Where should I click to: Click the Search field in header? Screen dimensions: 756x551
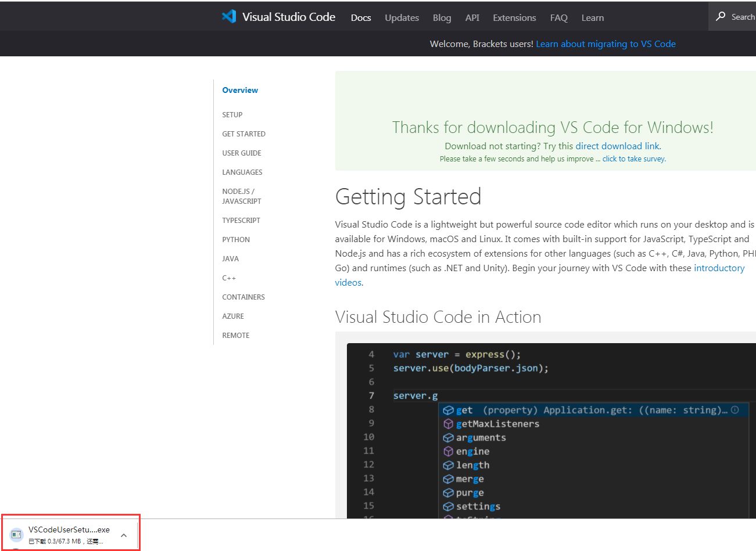click(732, 16)
